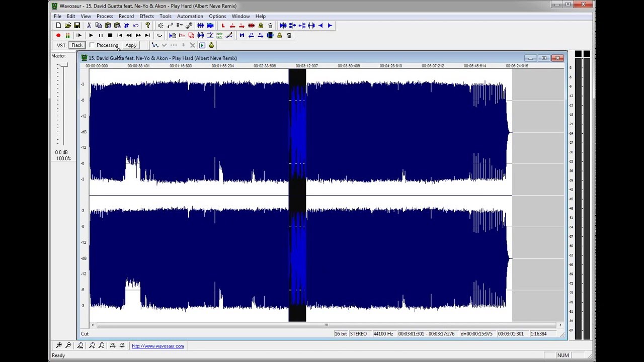
Task: Jump to start with the skip-back button
Action: 119,35
